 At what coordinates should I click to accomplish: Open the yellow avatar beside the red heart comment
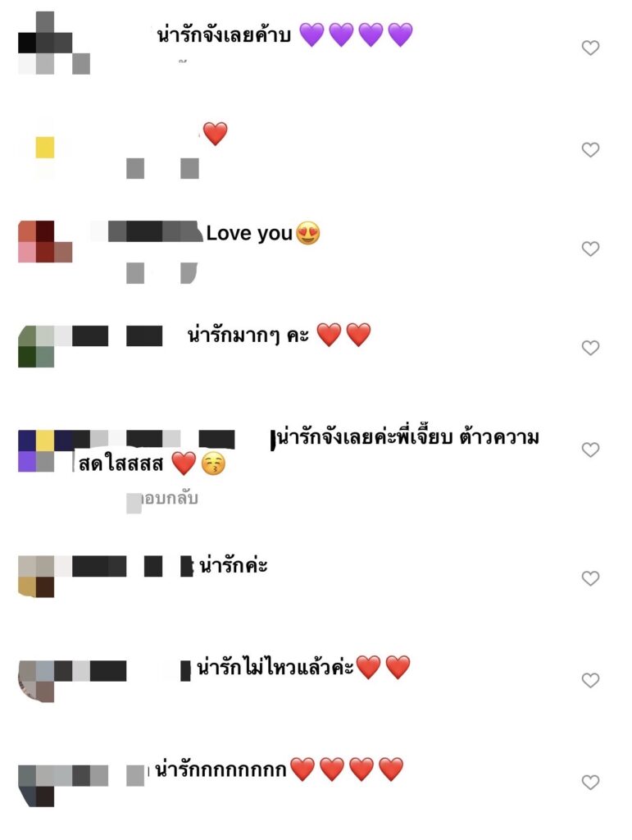click(x=45, y=148)
